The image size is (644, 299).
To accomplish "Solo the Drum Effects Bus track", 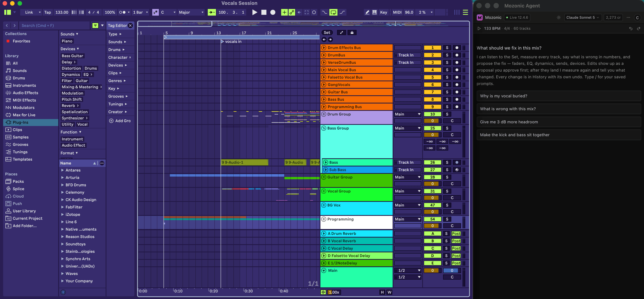I will 447,48.
